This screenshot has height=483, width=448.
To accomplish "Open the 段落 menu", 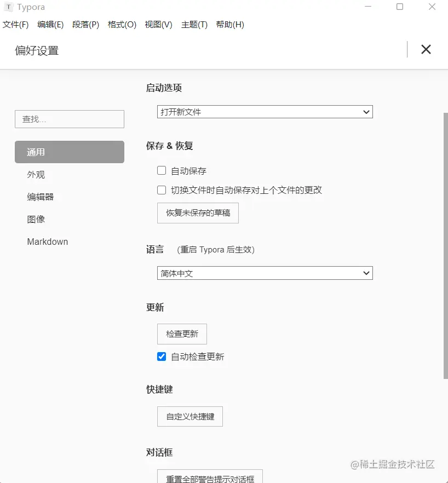I will point(85,25).
